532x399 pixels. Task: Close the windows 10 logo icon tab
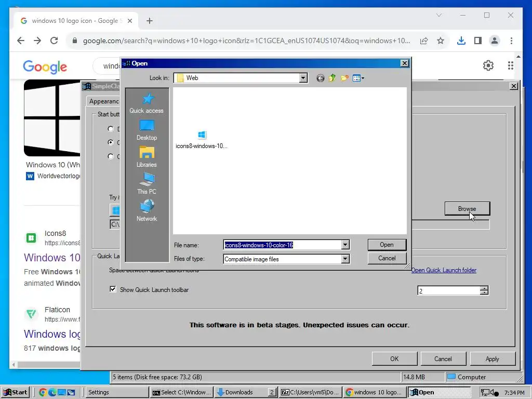(x=129, y=21)
